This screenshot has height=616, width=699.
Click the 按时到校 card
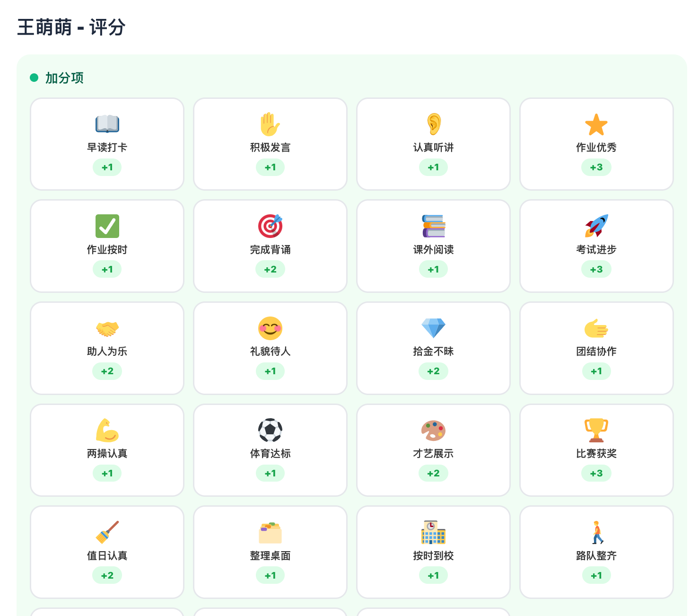433,552
